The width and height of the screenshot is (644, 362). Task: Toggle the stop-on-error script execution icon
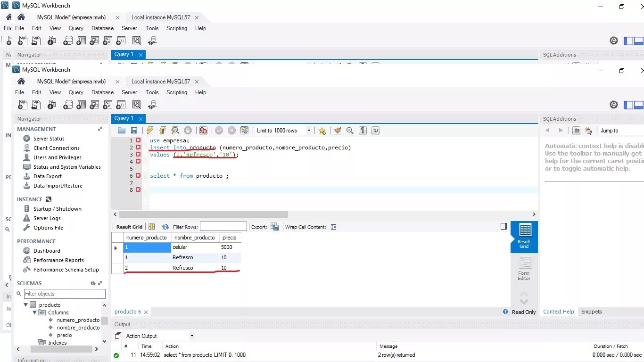coord(203,131)
